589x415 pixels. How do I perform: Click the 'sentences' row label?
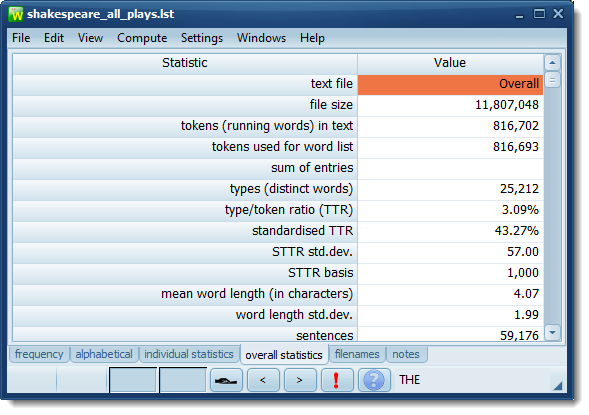pyautogui.click(x=325, y=335)
